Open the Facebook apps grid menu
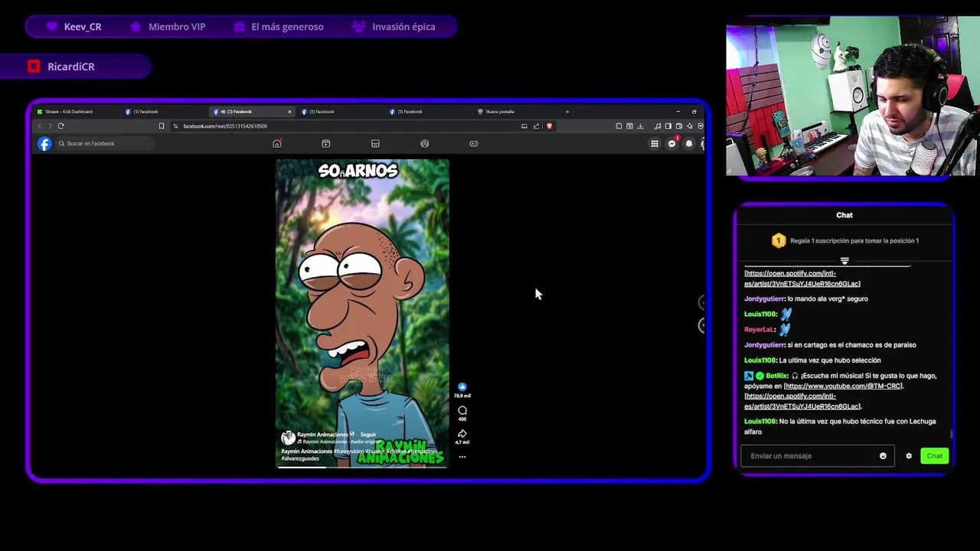Screen dimensions: 980x551 pos(655,143)
